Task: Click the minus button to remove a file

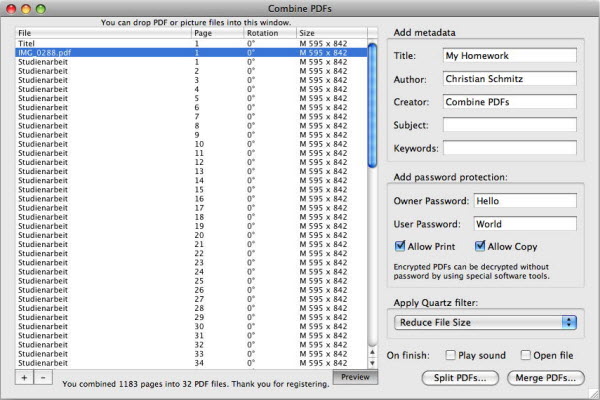Action: click(43, 378)
